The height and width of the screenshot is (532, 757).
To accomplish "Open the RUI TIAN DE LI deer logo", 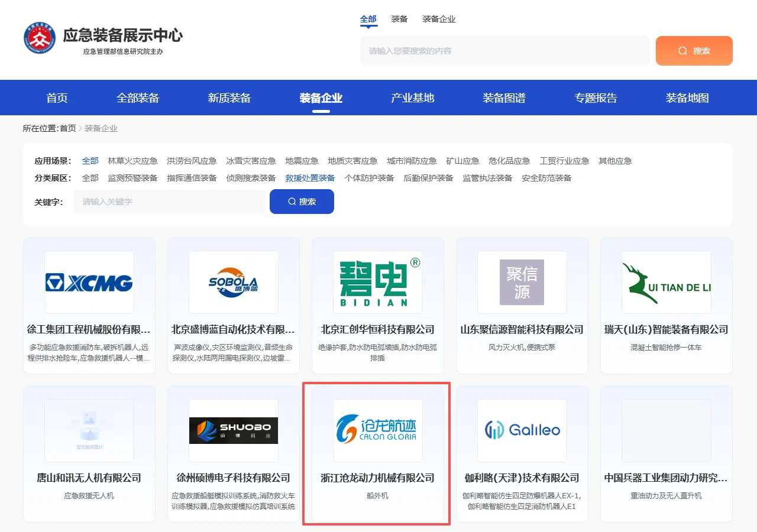I will 667,283.
